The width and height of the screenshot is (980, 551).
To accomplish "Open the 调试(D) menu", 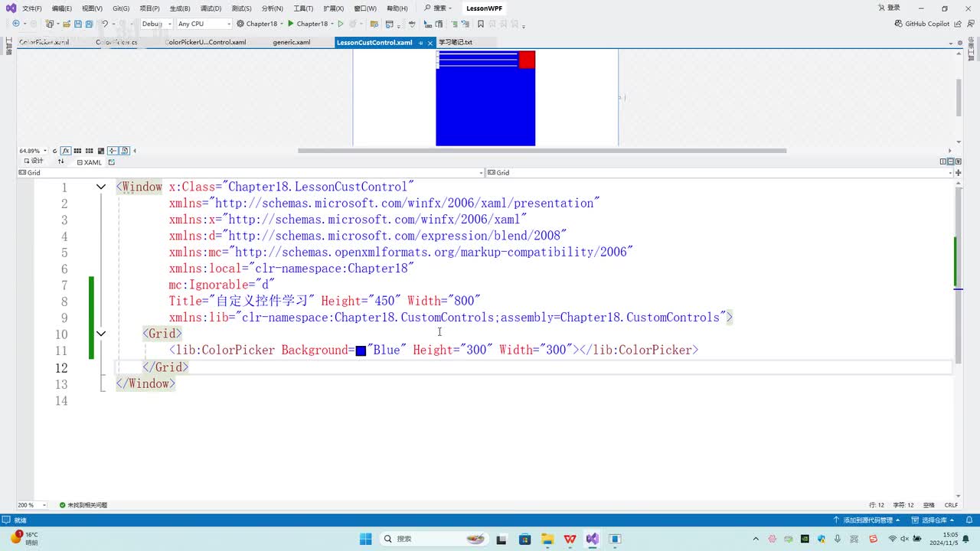I will 211,8.
